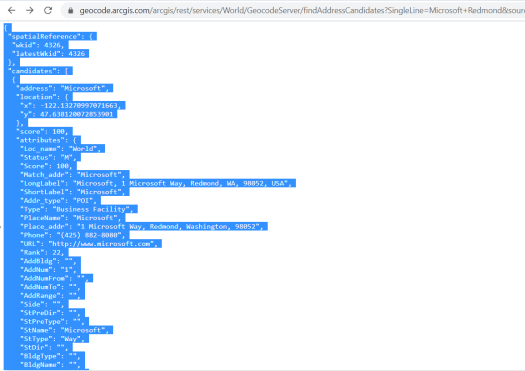Viewport: 525px width, 371px height.
Task: Select the "PlaceName": "Microsoft" line
Action: [72, 218]
